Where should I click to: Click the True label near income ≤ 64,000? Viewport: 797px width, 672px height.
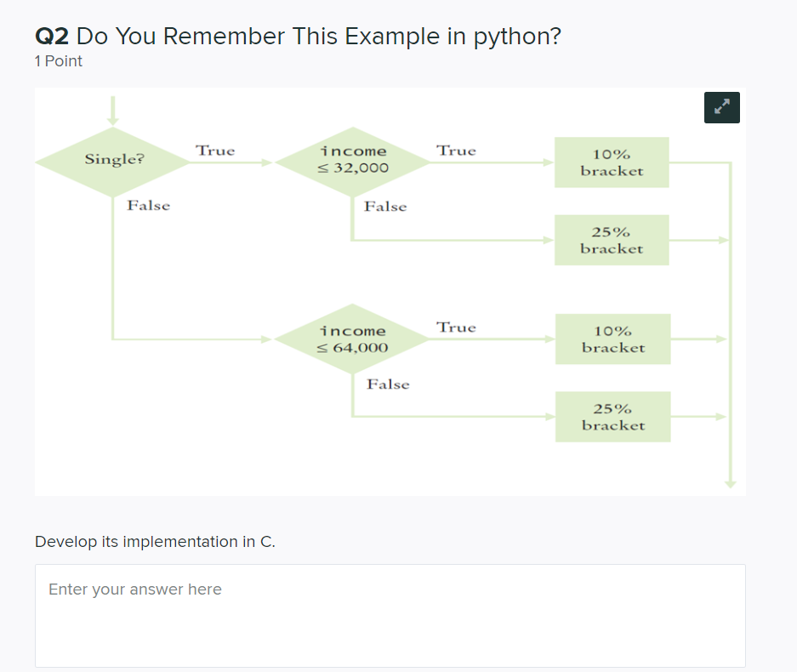tap(456, 327)
